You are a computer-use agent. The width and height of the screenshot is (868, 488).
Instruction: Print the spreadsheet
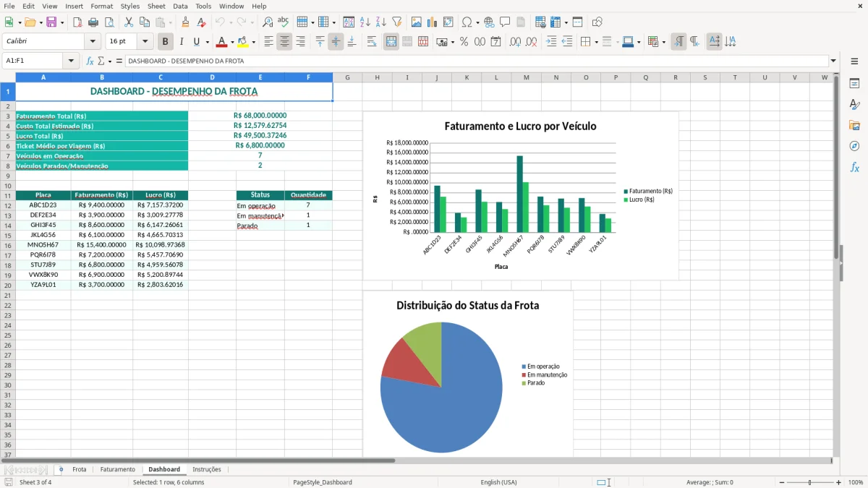click(93, 22)
